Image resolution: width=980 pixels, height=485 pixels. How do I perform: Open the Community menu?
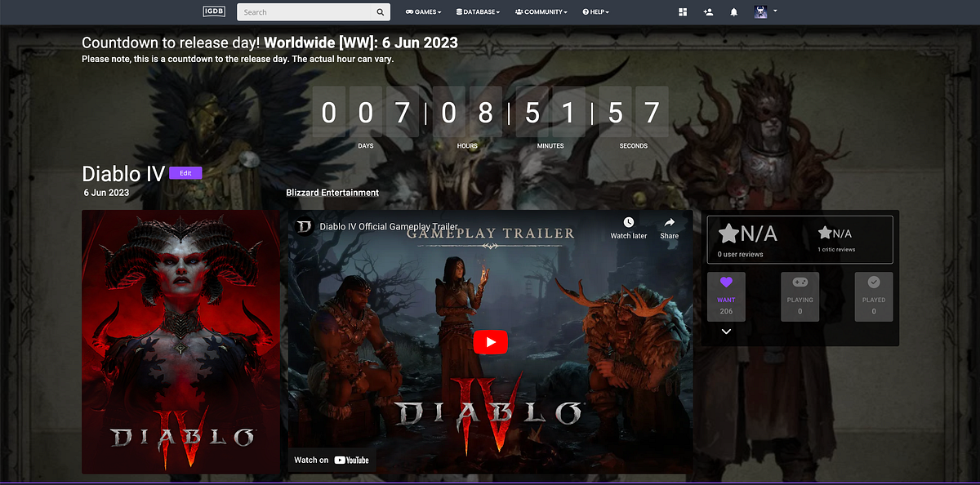pos(540,11)
